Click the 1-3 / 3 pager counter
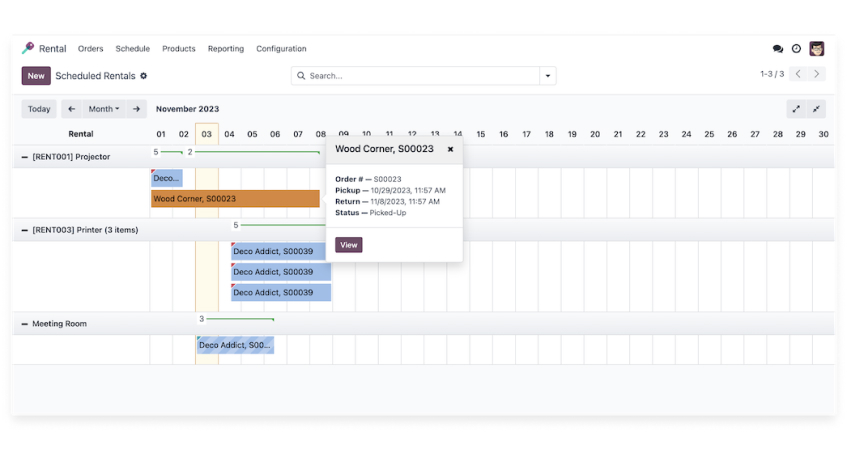The image size is (847, 460). tap(772, 74)
